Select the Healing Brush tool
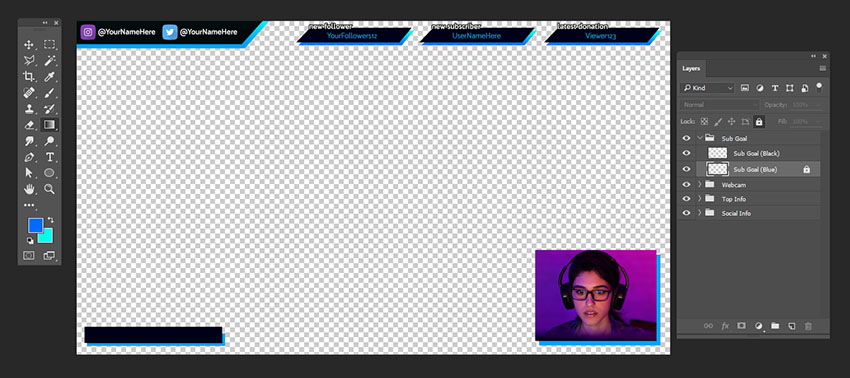Image resolution: width=850 pixels, height=378 pixels. [29, 93]
